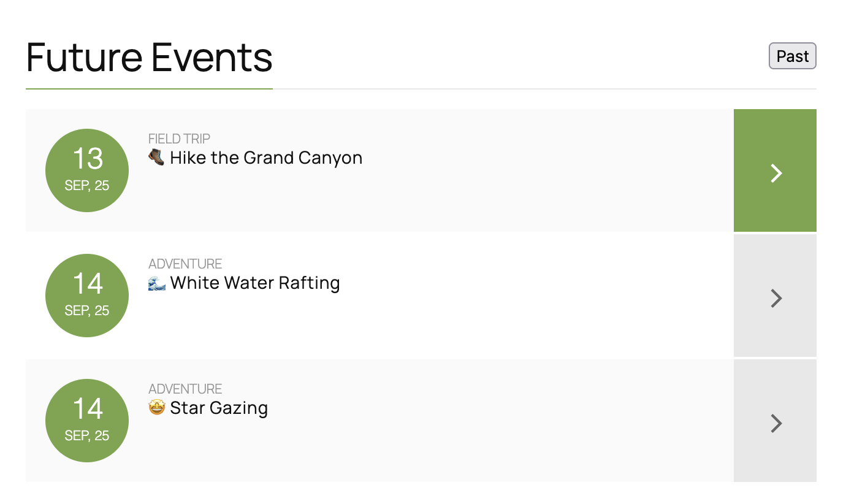
Task: Expand Star Gazing with its chevron arrow
Action: click(775, 423)
